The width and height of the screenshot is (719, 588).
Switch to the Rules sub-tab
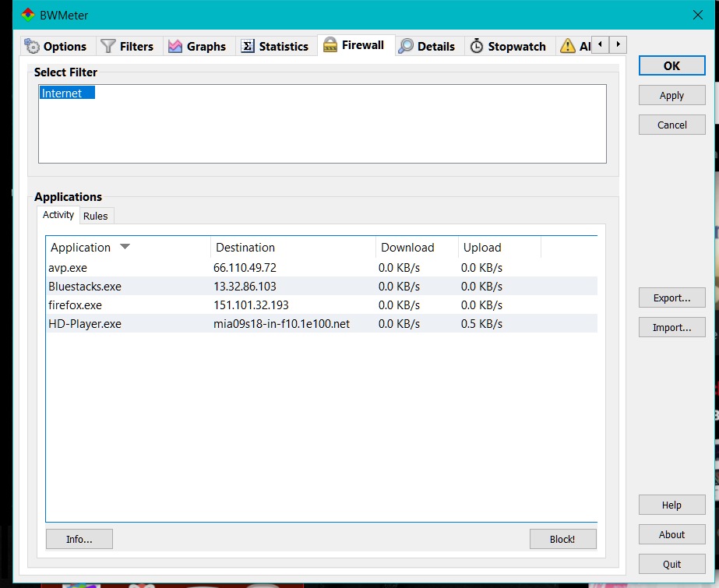[95, 216]
